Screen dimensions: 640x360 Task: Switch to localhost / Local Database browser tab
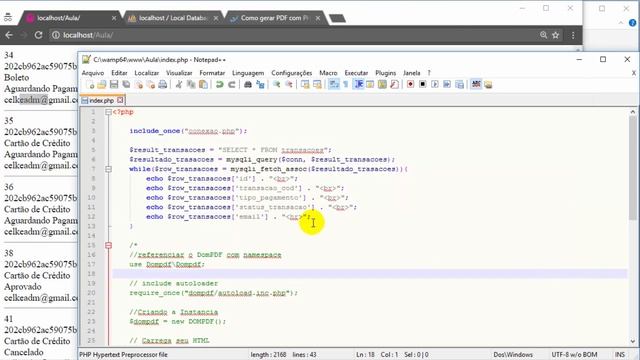pyautogui.click(x=172, y=18)
